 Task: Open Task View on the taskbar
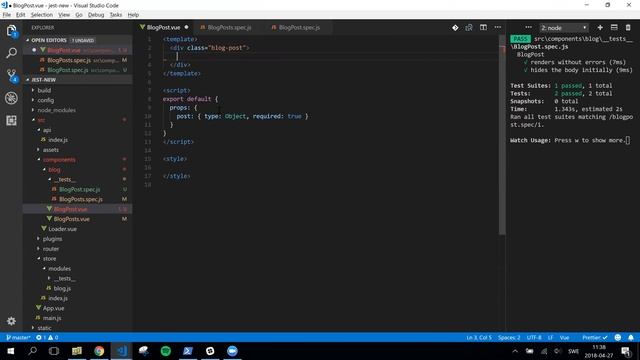pos(54,351)
